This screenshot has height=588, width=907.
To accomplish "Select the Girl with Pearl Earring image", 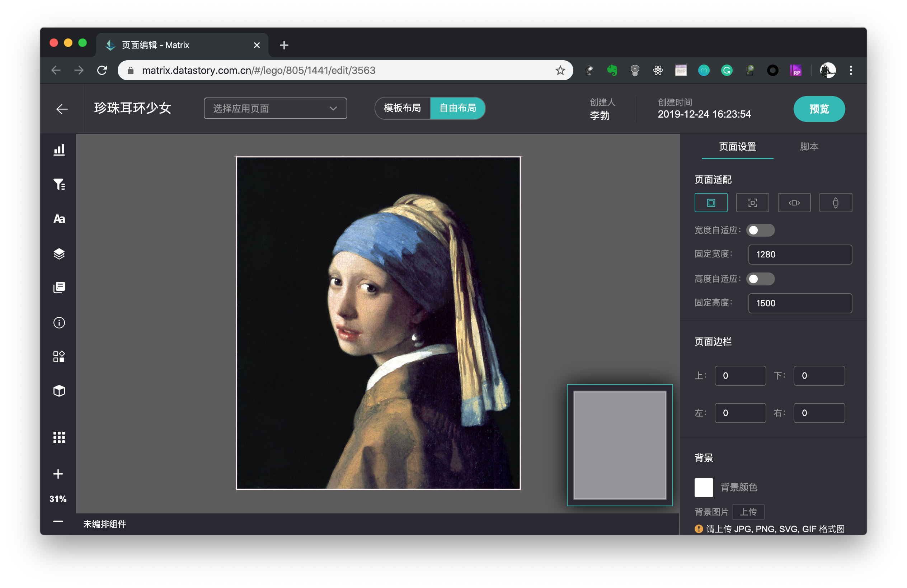I will (x=378, y=323).
